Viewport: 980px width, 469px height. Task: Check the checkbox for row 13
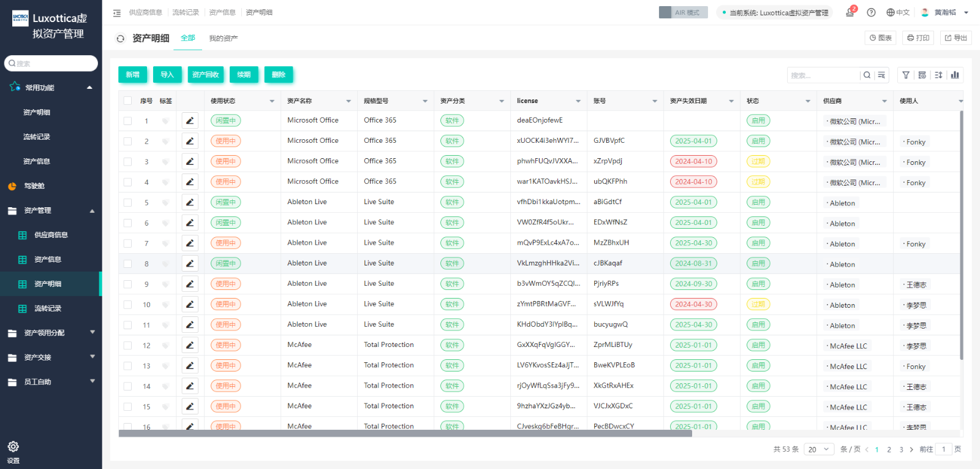pyautogui.click(x=127, y=365)
